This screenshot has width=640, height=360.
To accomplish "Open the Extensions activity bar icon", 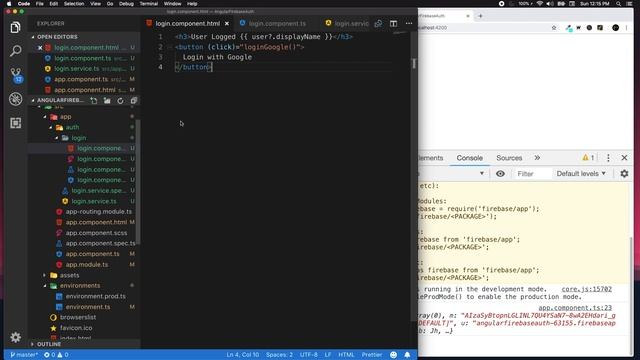I will 16,123.
